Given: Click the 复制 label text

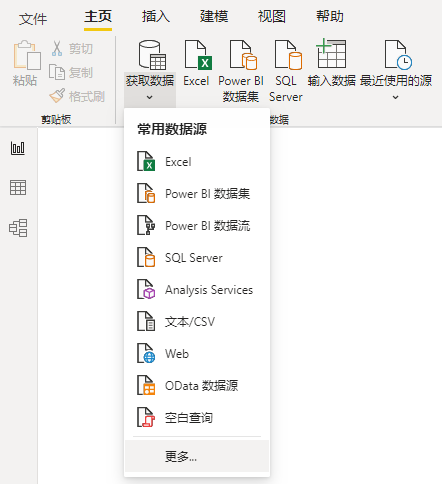Looking at the screenshot, I should (81, 72).
